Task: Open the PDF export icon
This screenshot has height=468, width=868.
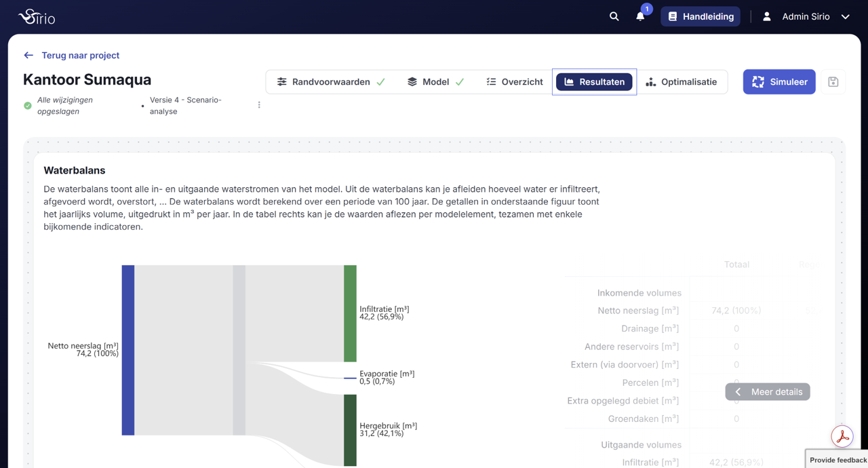Action: pos(842,437)
